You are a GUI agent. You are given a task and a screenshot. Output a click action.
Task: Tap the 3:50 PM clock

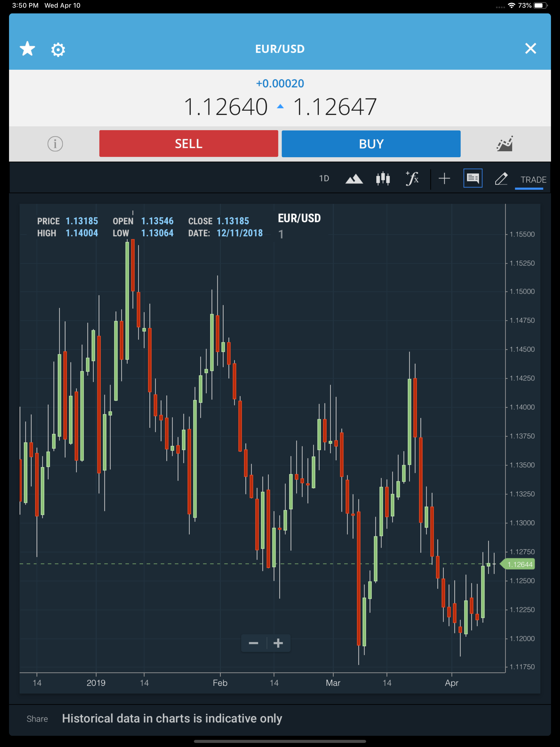(25, 5)
